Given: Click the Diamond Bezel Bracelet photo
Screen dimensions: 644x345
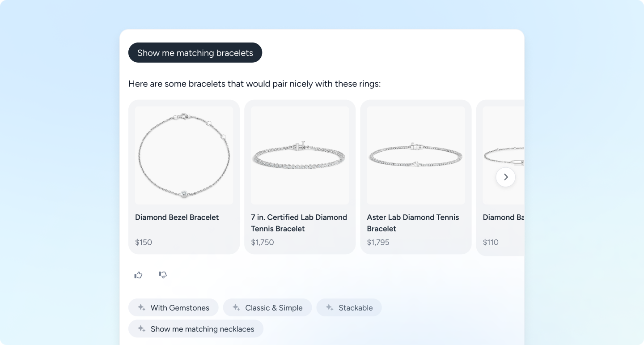Looking at the screenshot, I should click(x=184, y=155).
